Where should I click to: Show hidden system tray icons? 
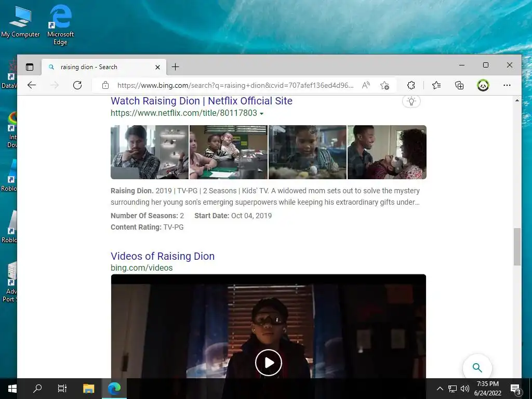point(440,389)
